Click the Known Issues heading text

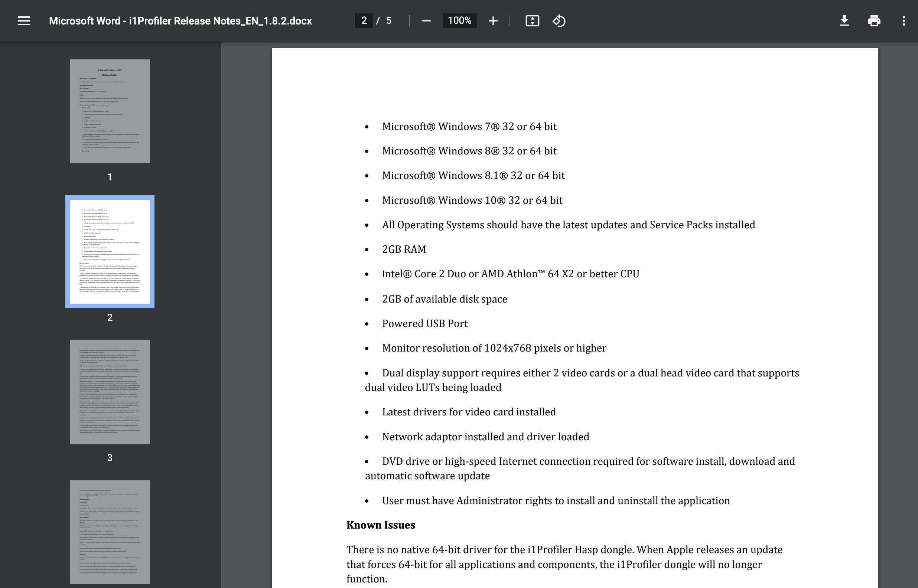pyautogui.click(x=380, y=525)
